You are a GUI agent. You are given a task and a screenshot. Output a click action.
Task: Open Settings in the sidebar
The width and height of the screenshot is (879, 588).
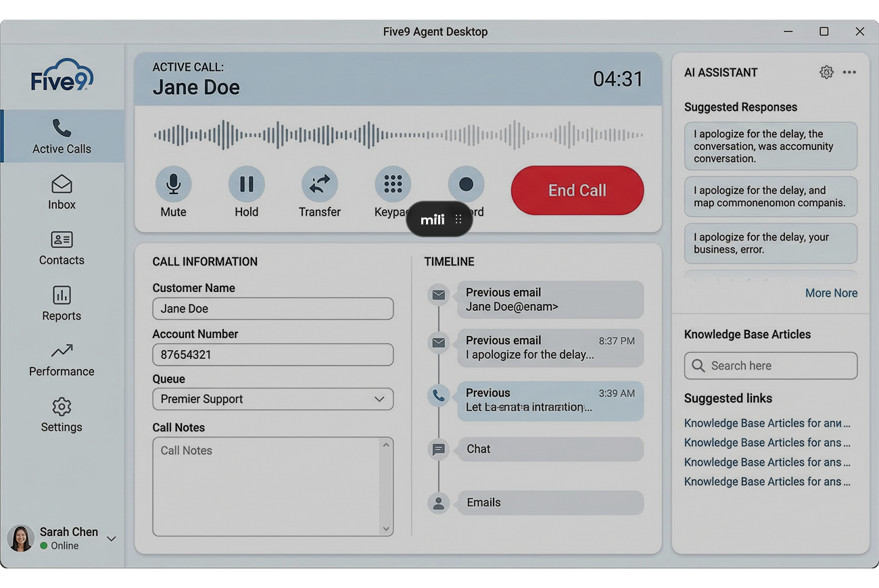pyautogui.click(x=62, y=415)
